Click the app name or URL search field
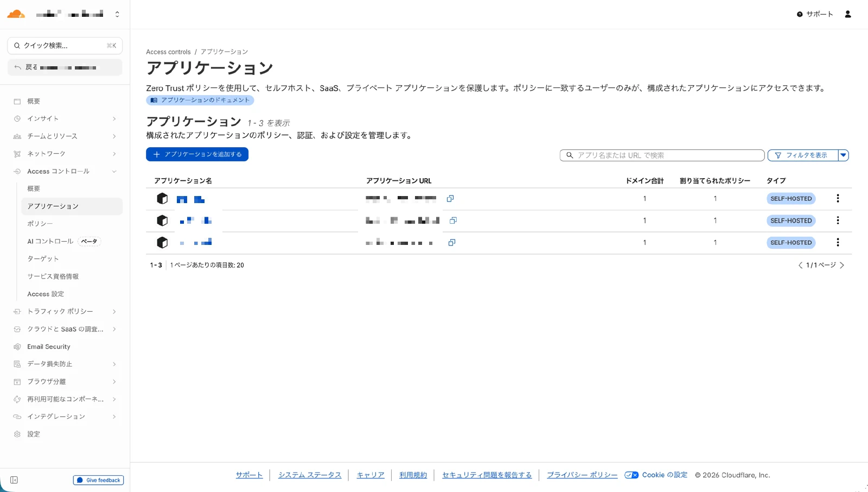 pyautogui.click(x=661, y=155)
